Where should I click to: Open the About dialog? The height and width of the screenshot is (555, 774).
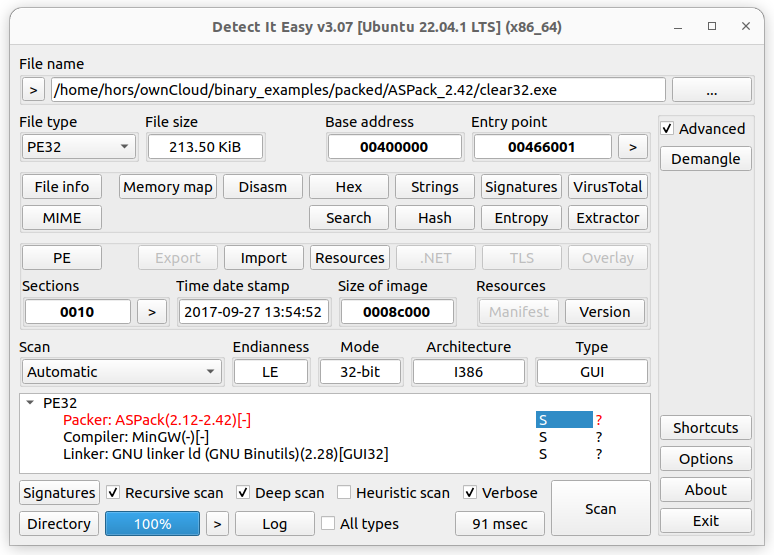705,490
